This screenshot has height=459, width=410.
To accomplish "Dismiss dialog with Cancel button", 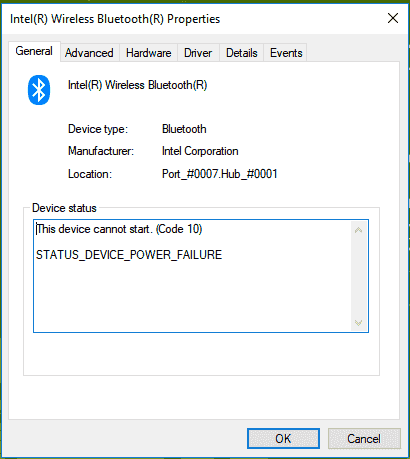I will pyautogui.click(x=364, y=439).
